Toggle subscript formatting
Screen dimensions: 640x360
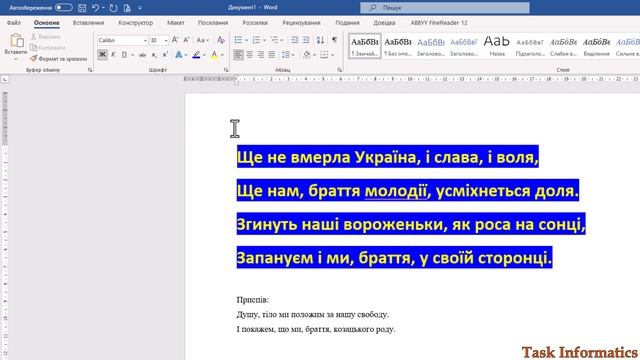point(154,55)
